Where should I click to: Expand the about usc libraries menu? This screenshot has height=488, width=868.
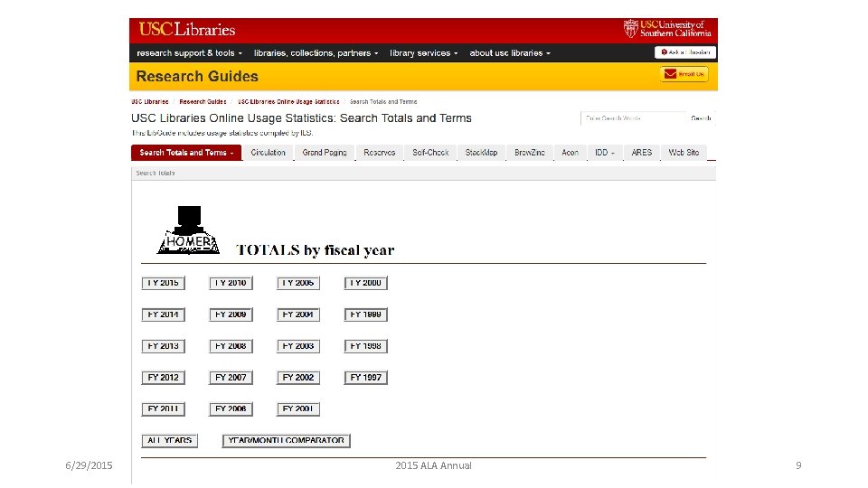point(510,53)
